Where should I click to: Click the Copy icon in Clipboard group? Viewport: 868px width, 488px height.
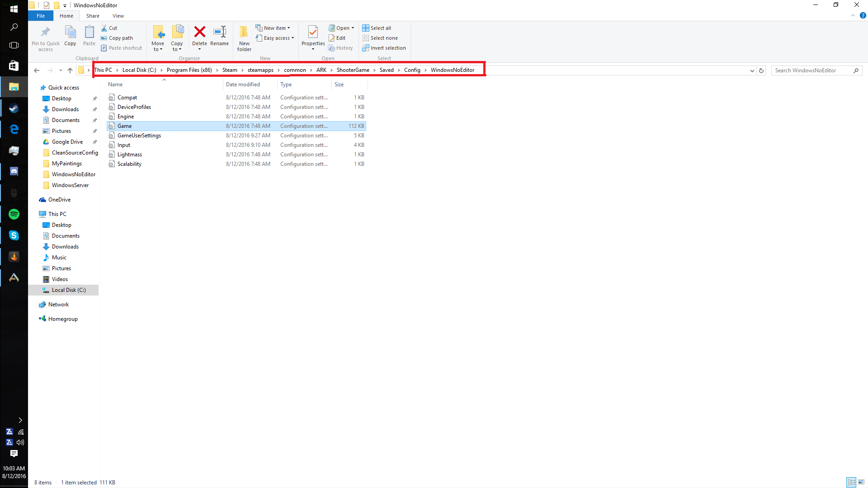(x=70, y=32)
